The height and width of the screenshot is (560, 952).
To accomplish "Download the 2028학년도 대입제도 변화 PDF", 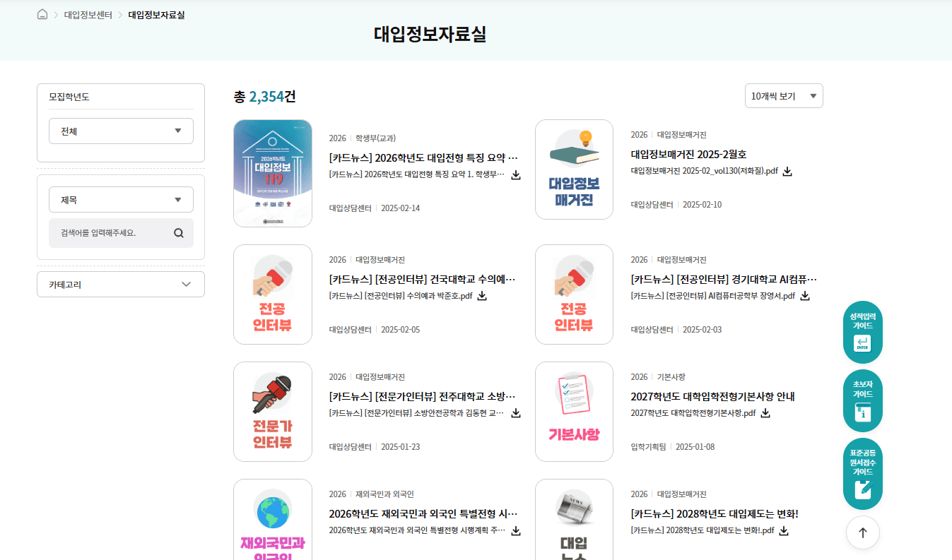I will [x=783, y=530].
